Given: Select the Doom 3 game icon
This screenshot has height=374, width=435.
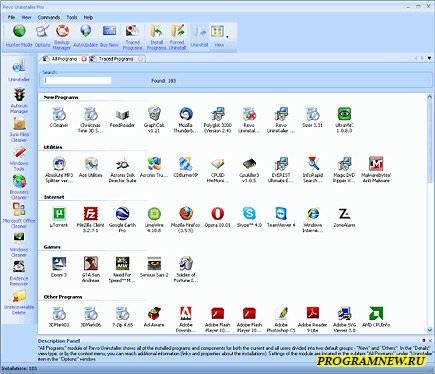Looking at the screenshot, I should pyautogui.click(x=59, y=267).
